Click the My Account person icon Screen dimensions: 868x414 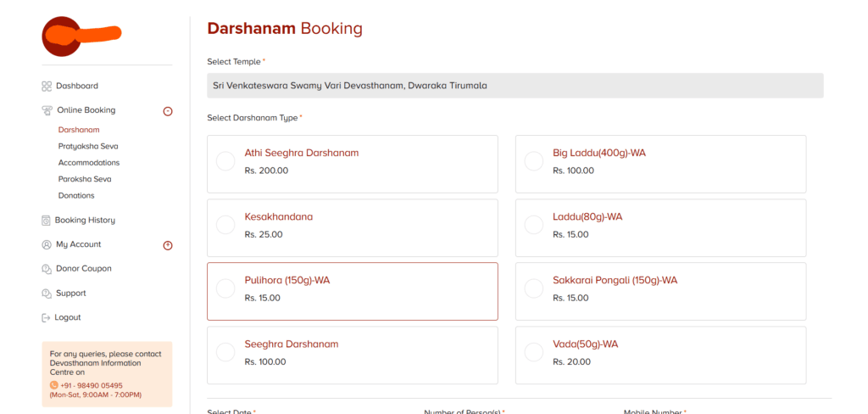pos(47,244)
